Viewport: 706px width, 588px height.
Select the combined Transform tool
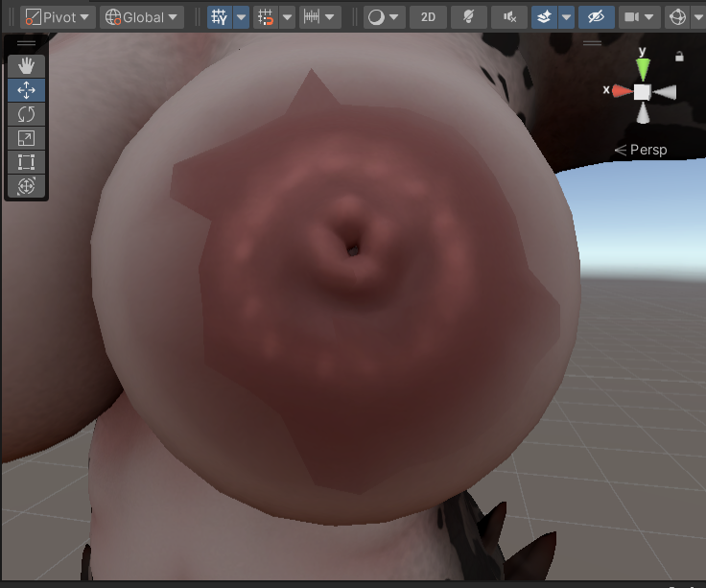[26, 185]
